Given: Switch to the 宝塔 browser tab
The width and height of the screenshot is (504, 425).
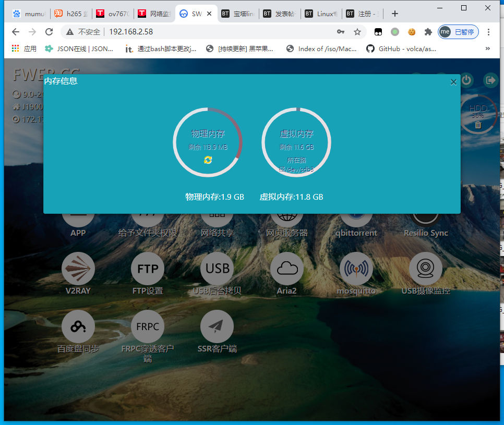Looking at the screenshot, I should [x=237, y=14].
